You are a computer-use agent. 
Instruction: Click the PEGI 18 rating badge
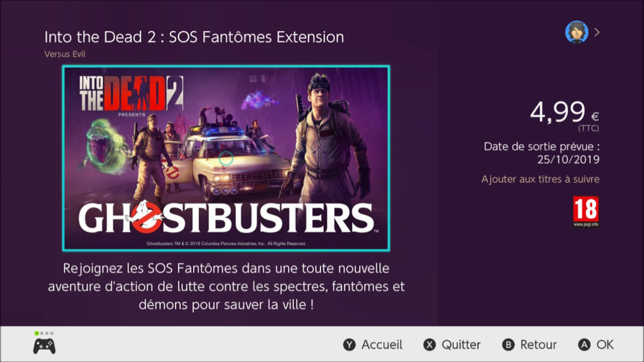pos(586,211)
